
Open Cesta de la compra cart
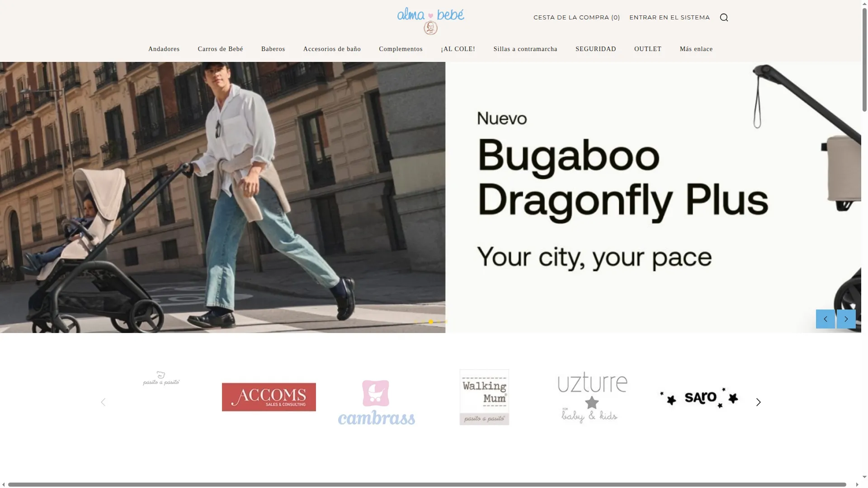tap(577, 18)
